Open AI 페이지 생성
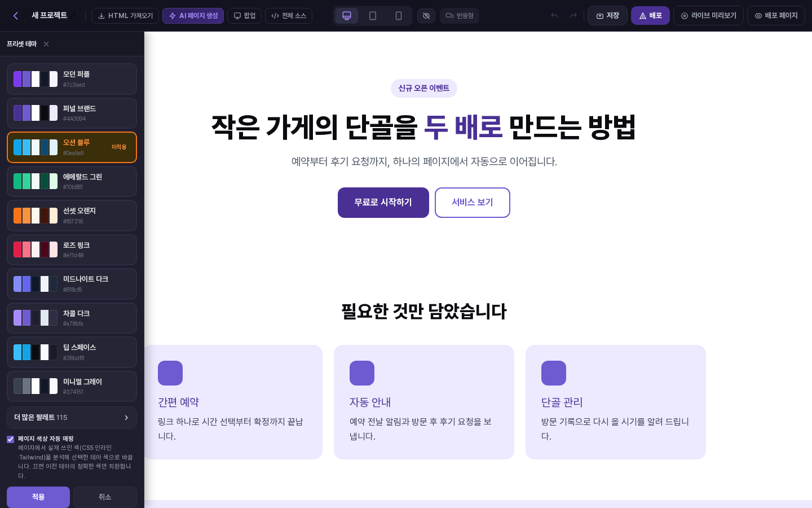 (193, 16)
